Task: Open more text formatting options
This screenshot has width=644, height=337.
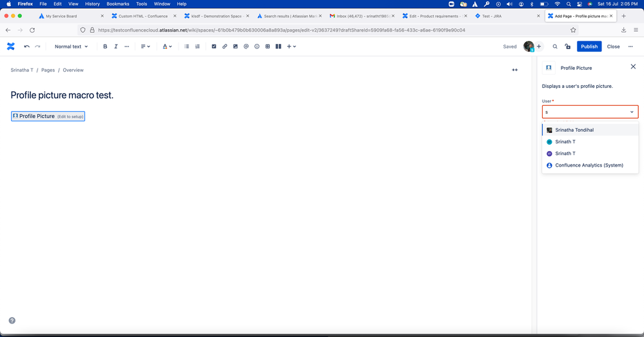Action: pyautogui.click(x=126, y=46)
